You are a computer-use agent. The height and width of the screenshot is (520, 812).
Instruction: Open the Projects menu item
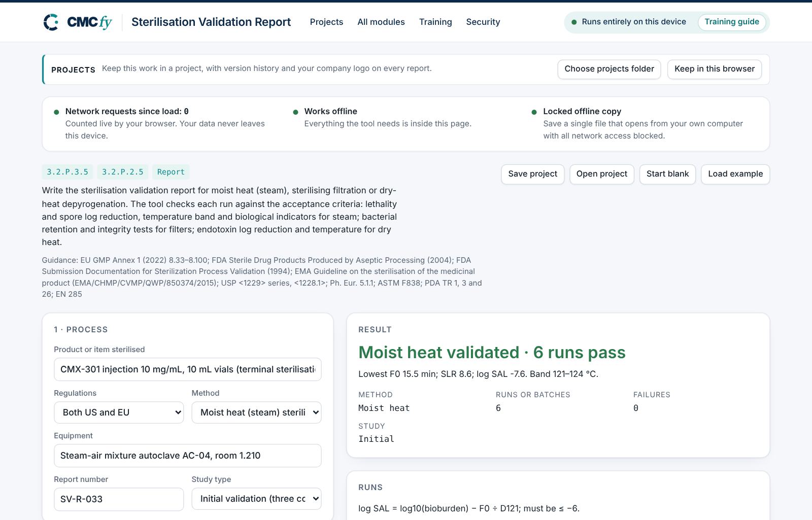[x=326, y=22]
